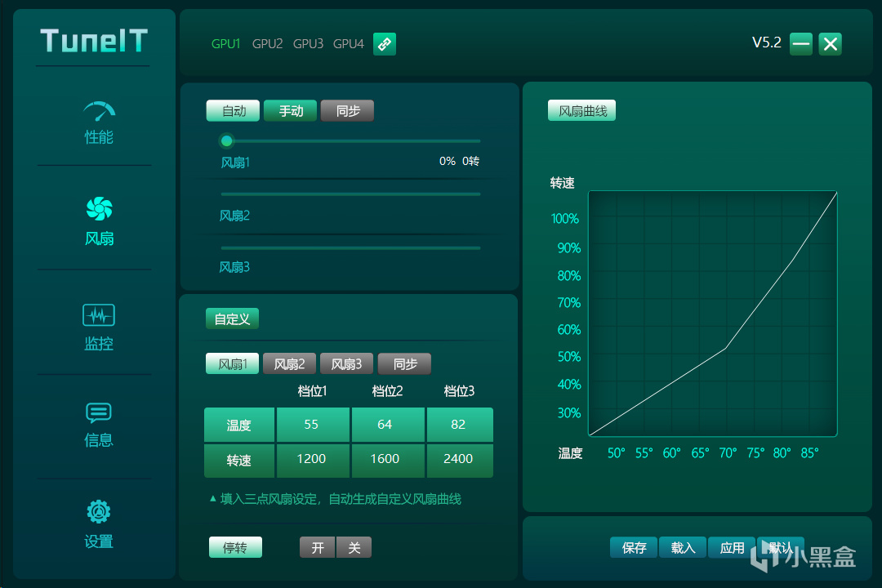Select 风扇1 tab in custom section

[232, 364]
